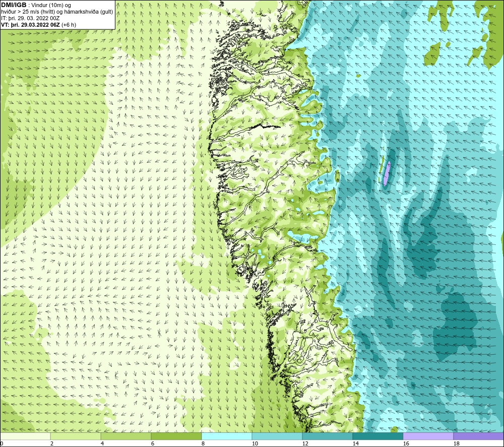Screen dimensions: 504x447
Task: Click the pale yellow 0–2 m/s legend swatch
Action: (x=25, y=436)
